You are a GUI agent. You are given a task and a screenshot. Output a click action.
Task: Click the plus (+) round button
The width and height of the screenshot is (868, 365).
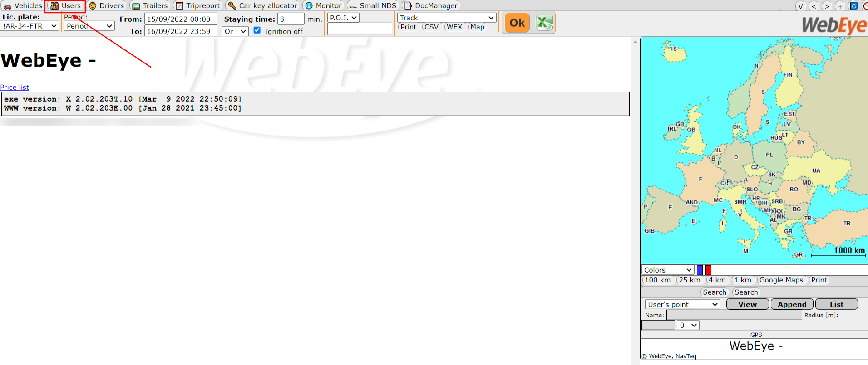[x=840, y=6]
